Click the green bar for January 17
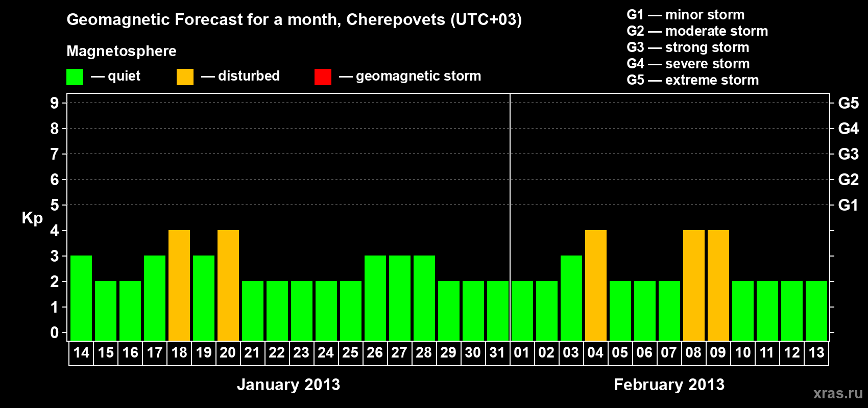This screenshot has height=408, width=868. (155, 298)
